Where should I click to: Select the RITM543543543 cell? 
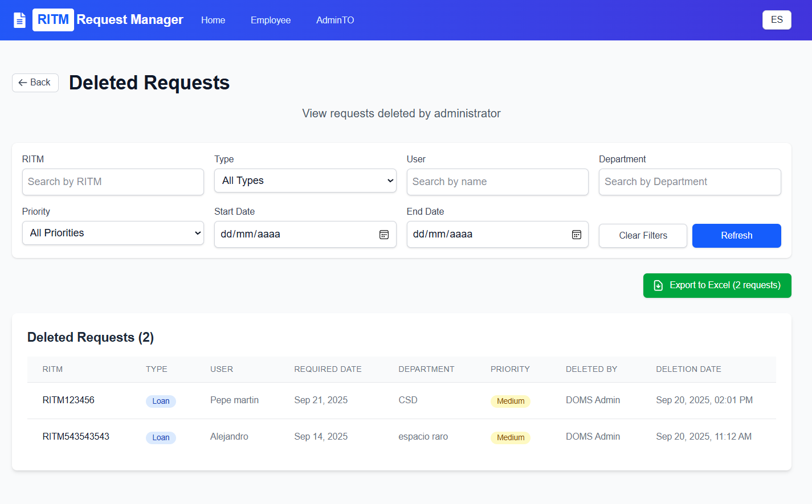pyautogui.click(x=76, y=437)
